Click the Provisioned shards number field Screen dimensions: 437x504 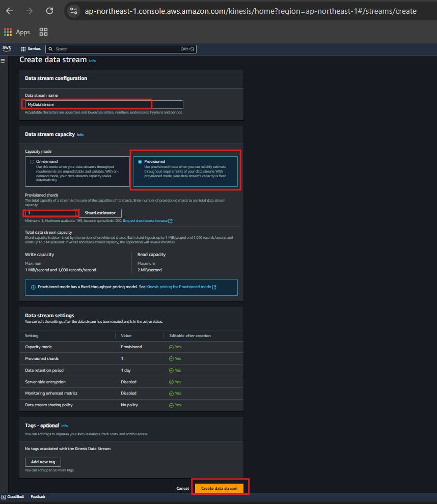[x=51, y=213]
